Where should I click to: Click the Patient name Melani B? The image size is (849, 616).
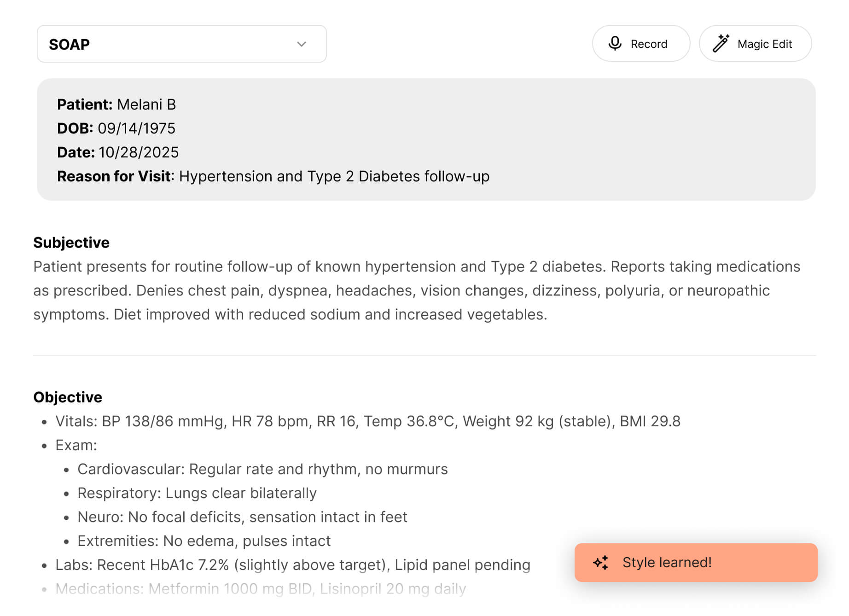pos(146,105)
